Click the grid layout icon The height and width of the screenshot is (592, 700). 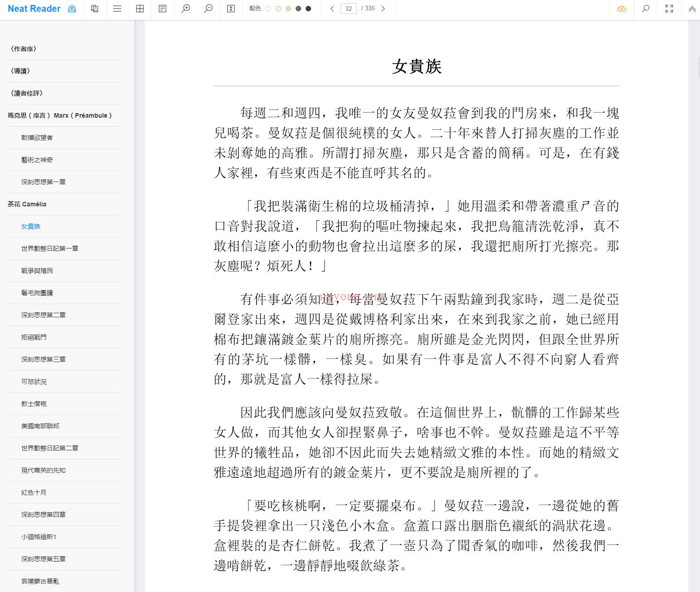140,9
